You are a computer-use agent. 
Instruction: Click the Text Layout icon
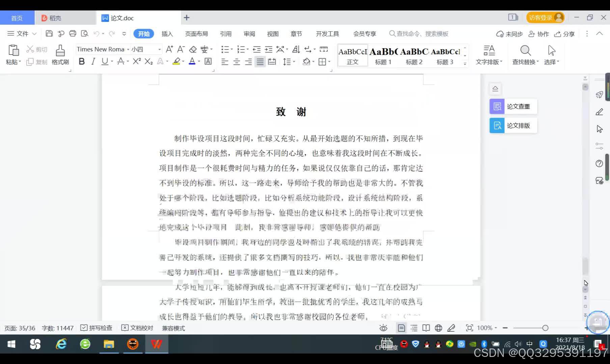click(489, 51)
